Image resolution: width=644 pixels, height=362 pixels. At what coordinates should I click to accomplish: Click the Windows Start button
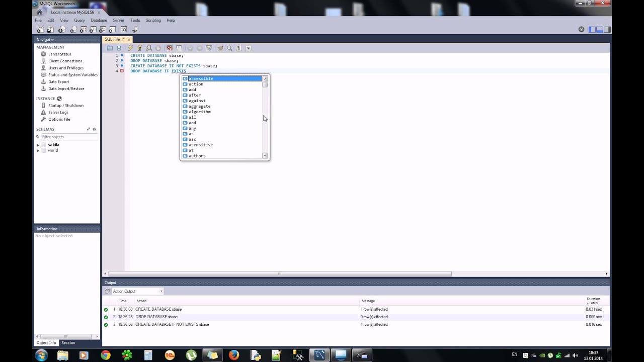(41, 355)
